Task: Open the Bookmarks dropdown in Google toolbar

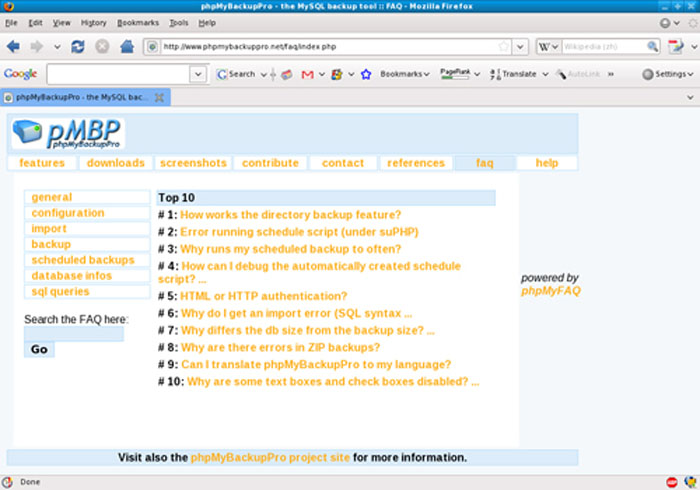Action: point(404,74)
